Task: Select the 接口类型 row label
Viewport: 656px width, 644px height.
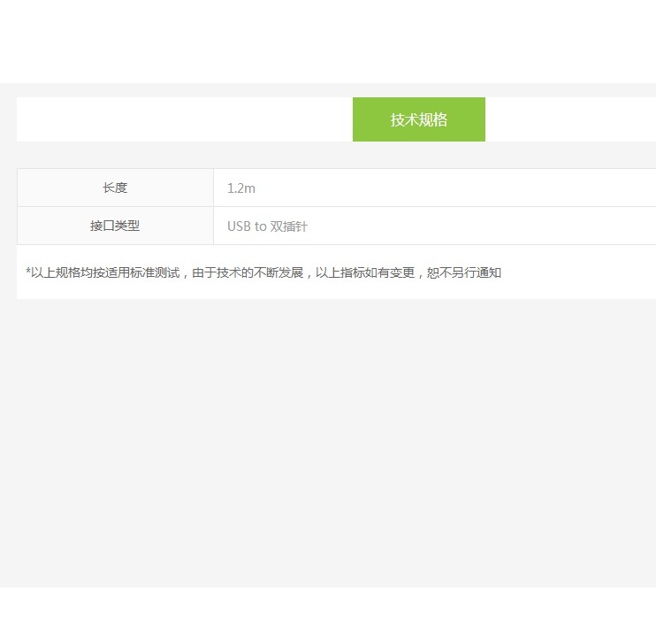Action: [x=115, y=226]
